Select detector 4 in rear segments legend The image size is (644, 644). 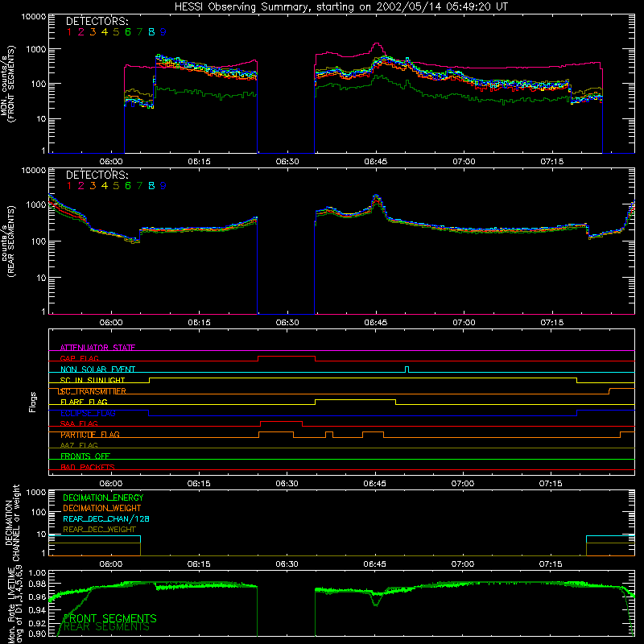(105, 186)
